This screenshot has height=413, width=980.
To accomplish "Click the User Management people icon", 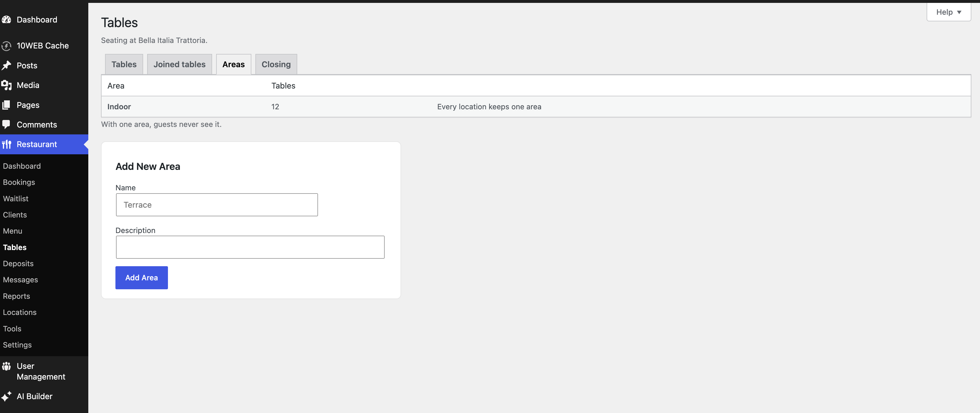I will point(6,366).
